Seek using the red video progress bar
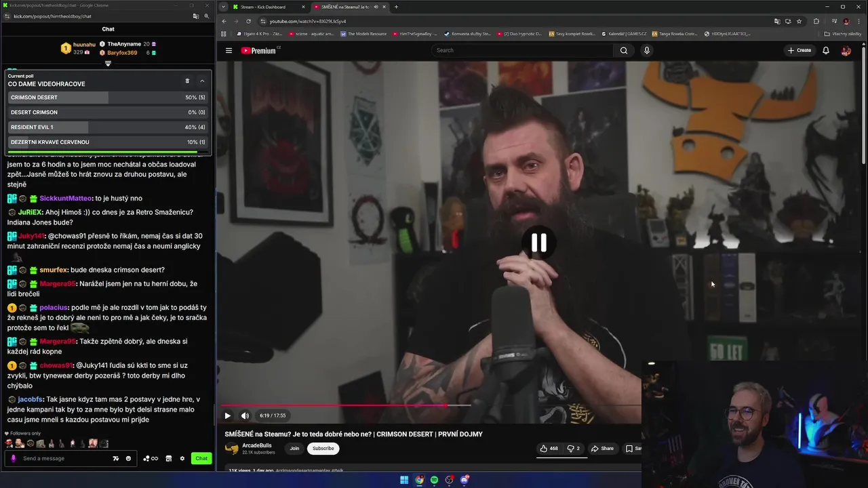 click(334, 405)
